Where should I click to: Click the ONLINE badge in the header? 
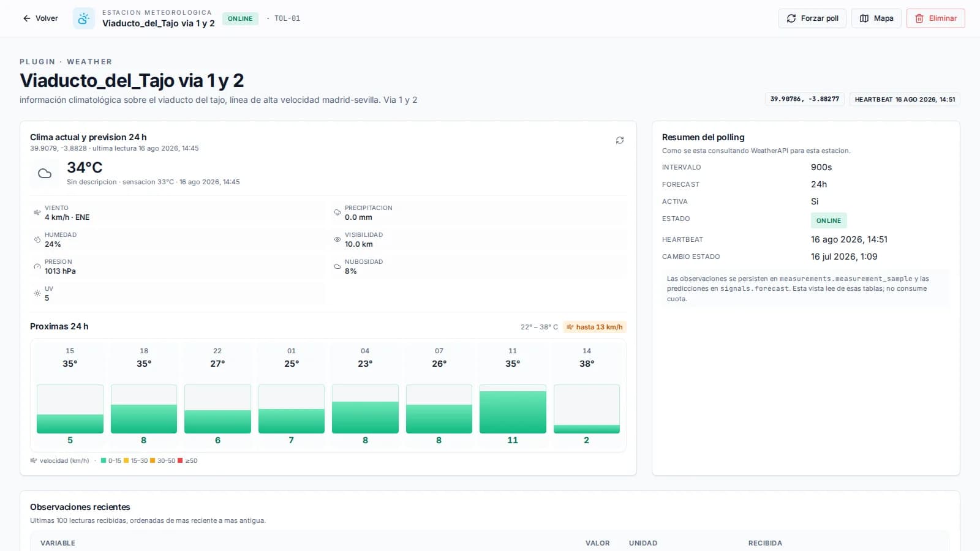[240, 18]
